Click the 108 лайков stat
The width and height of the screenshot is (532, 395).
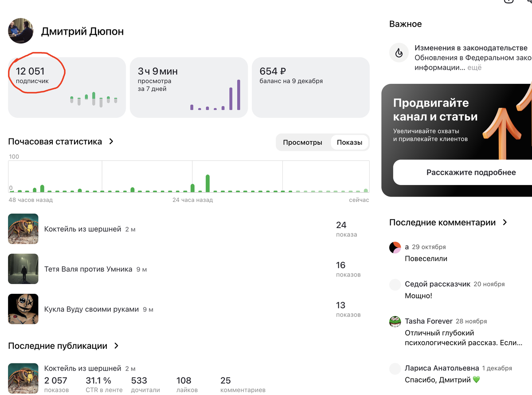tap(187, 384)
